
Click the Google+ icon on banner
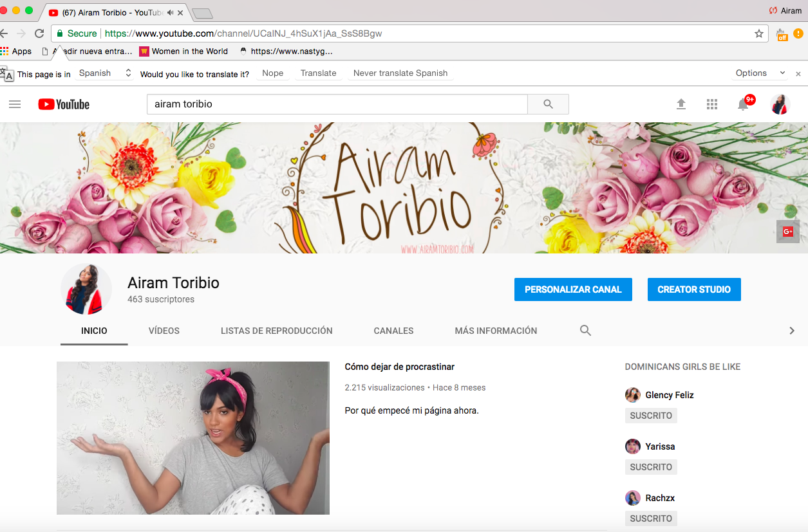pos(787,232)
